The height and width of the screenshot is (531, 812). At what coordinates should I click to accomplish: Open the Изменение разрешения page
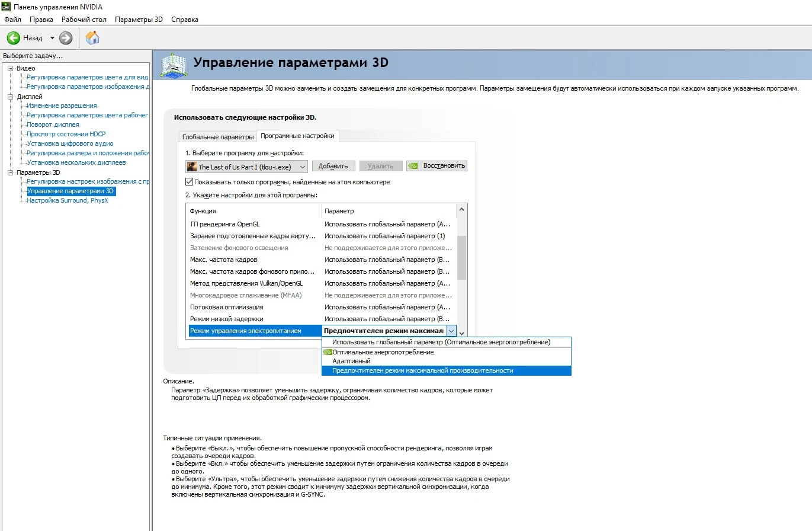(x=62, y=105)
